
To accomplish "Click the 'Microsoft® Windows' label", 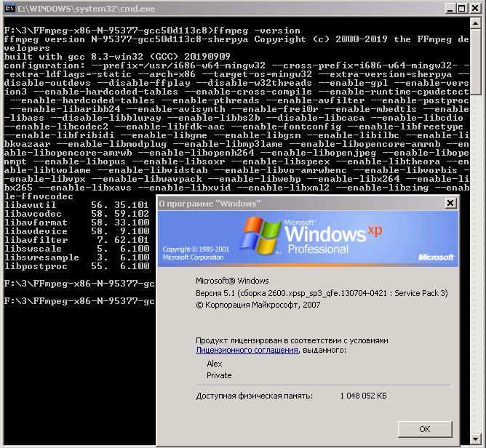I will click(x=232, y=281).
